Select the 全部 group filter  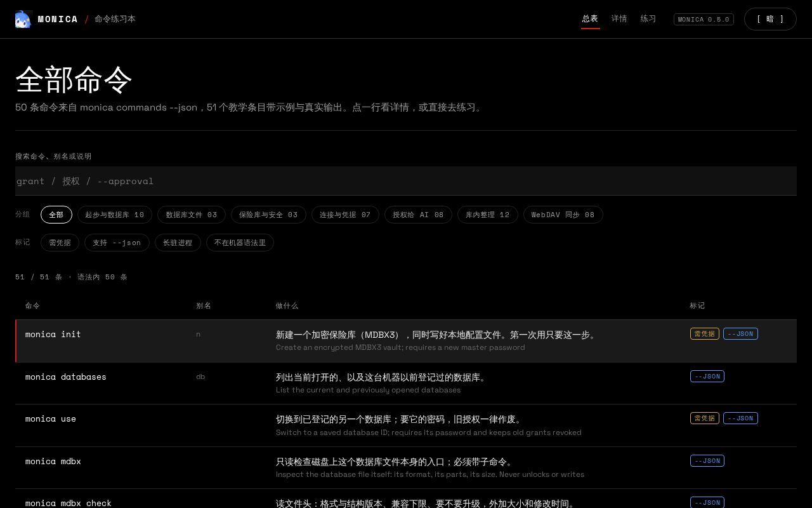[x=56, y=215]
